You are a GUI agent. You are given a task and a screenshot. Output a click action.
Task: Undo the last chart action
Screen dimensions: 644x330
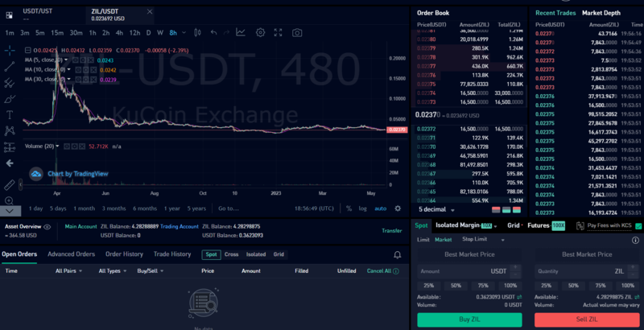point(213,32)
